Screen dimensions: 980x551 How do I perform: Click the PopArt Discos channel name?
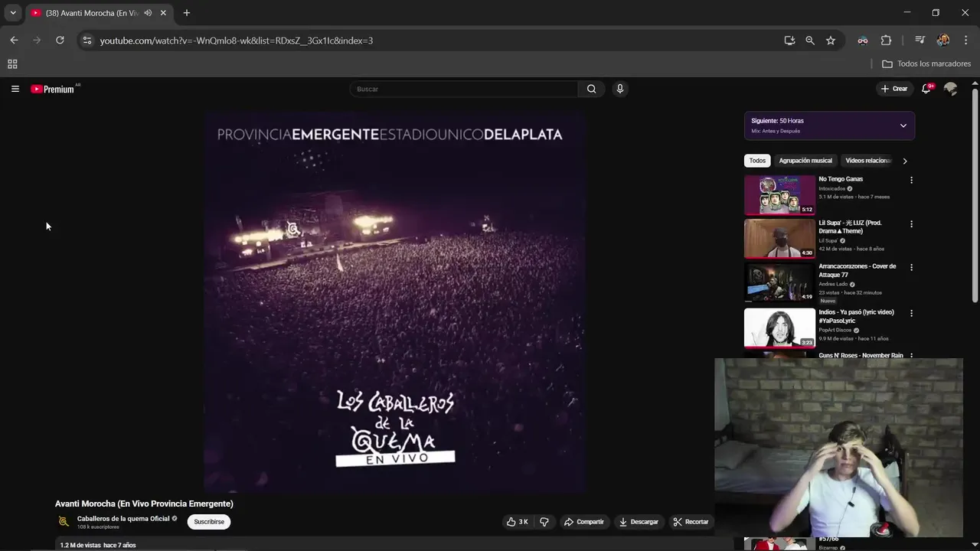(835, 330)
